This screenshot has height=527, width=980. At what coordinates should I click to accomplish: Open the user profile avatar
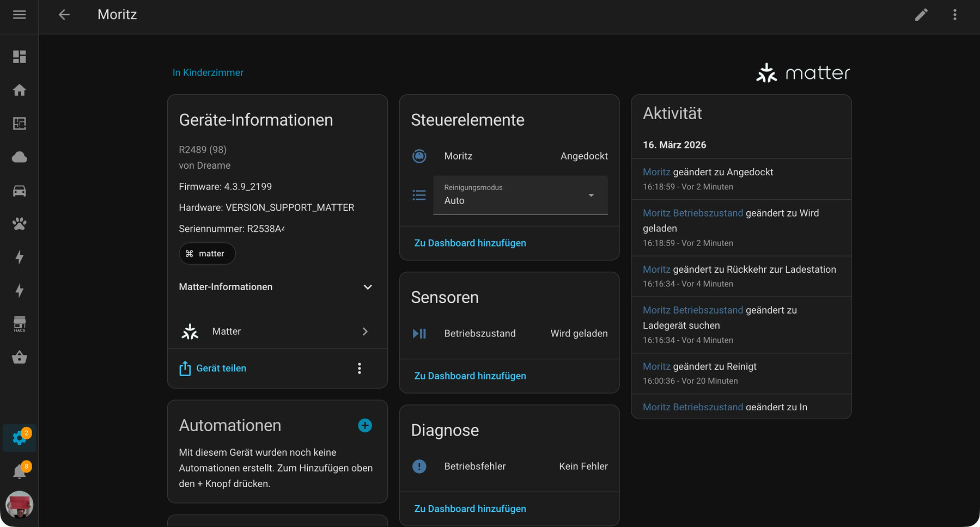coord(20,505)
